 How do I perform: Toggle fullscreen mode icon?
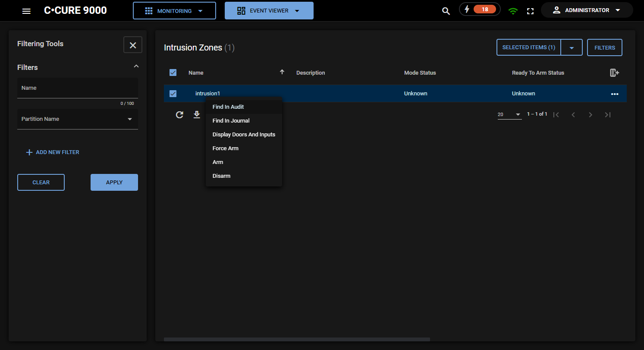point(531,11)
